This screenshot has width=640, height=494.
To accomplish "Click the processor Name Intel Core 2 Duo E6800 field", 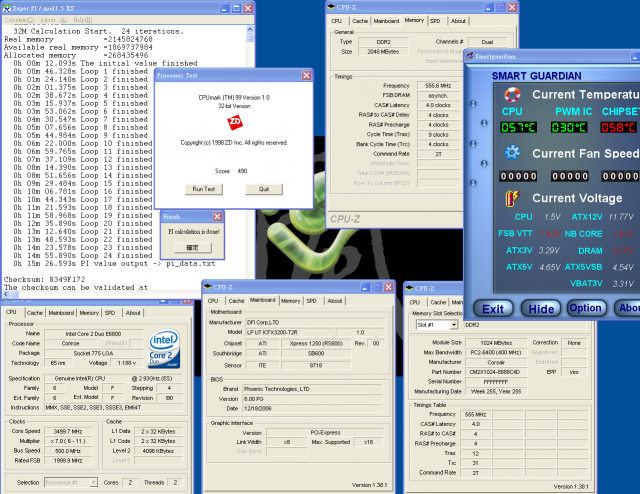I will pyautogui.click(x=93, y=334).
